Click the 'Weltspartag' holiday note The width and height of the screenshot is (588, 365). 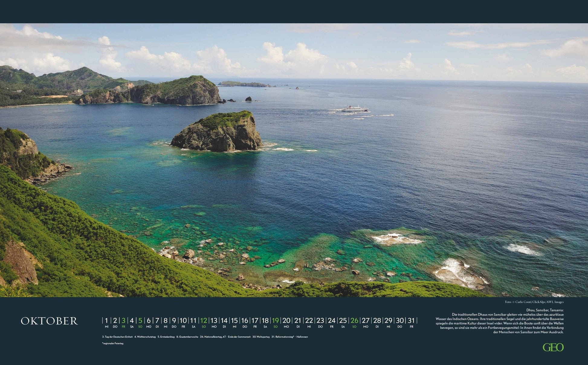[x=261, y=337]
